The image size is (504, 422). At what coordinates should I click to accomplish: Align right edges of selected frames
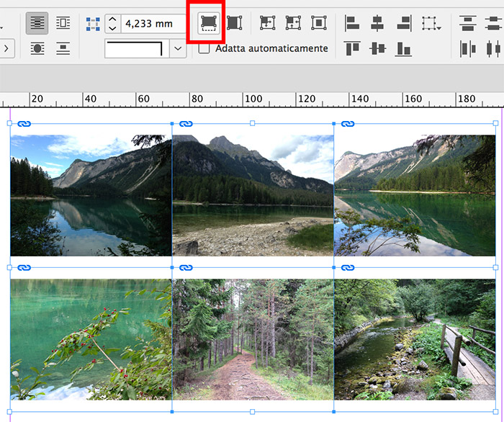click(404, 23)
